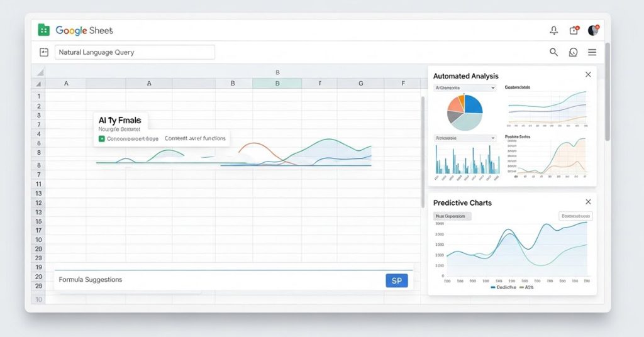Select row header 4
This screenshot has width=644, height=337.
coord(38,134)
